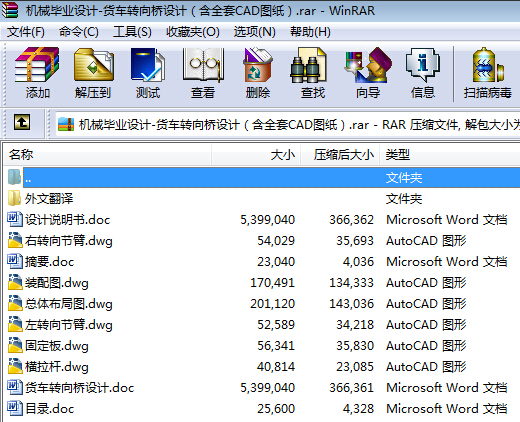The height and width of the screenshot is (422, 520).
Task: Click DWG icon of 横拉杆.dwg
Action: pyautogui.click(x=15, y=366)
